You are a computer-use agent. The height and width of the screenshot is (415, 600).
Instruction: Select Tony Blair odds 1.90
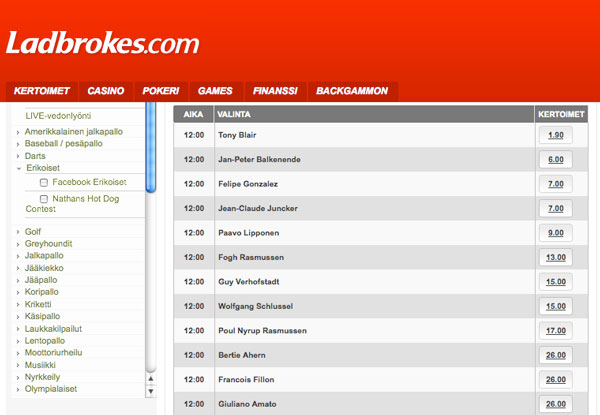coord(556,135)
